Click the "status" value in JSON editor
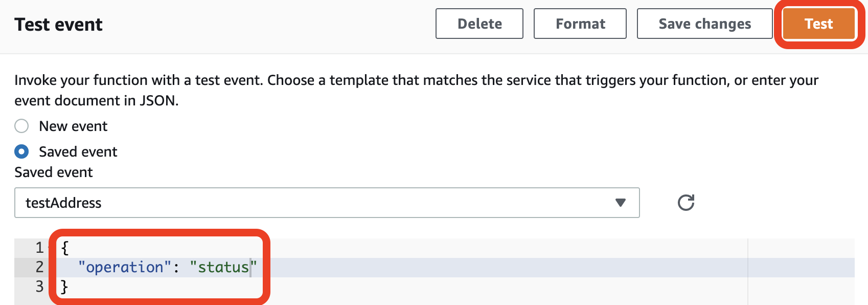 (223, 267)
